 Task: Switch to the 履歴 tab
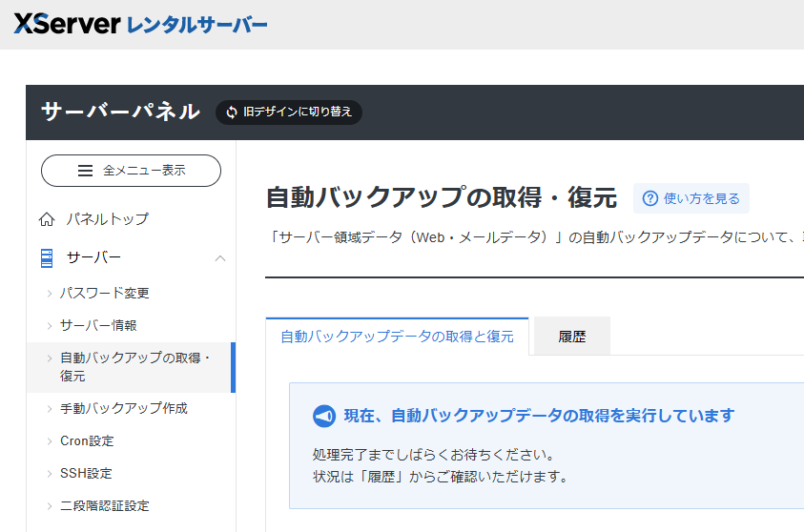[571, 337]
